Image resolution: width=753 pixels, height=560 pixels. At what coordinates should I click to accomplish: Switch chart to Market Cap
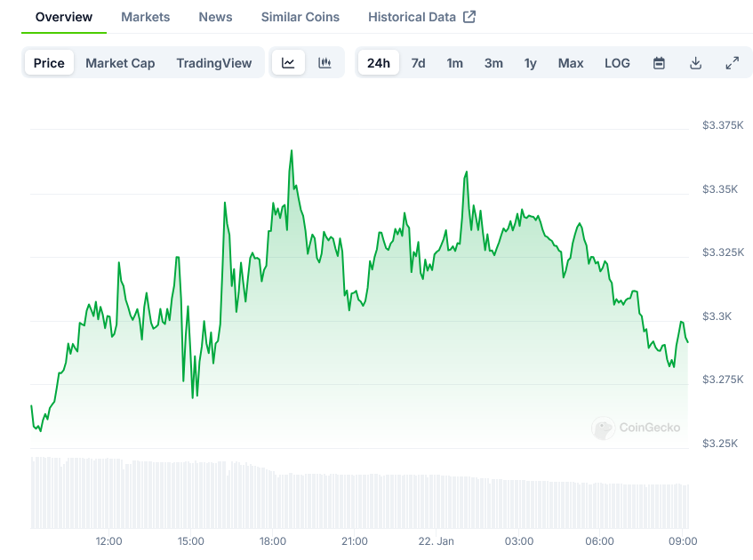coord(120,63)
